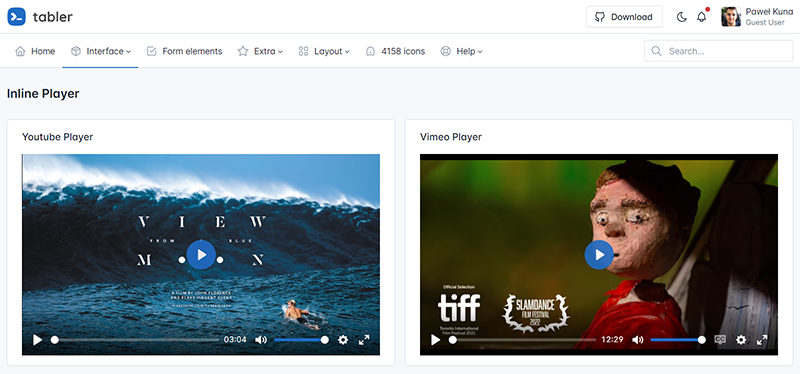
Task: Open Form elements page
Action: pyautogui.click(x=184, y=51)
